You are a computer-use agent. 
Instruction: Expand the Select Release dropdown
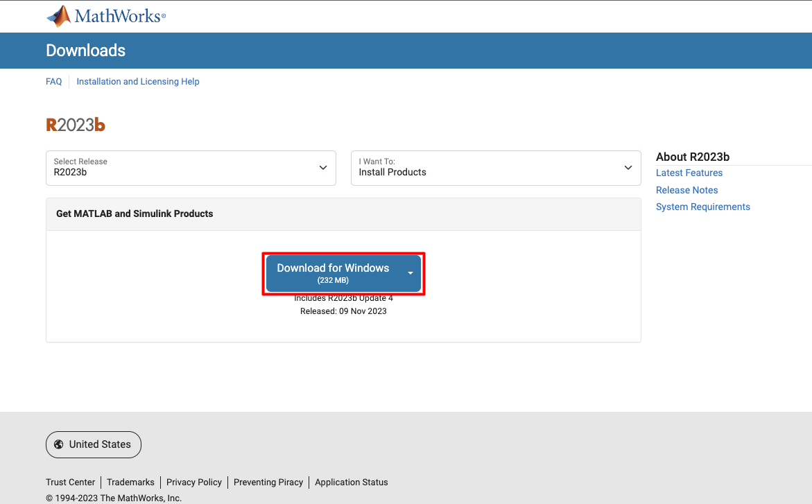click(191, 168)
